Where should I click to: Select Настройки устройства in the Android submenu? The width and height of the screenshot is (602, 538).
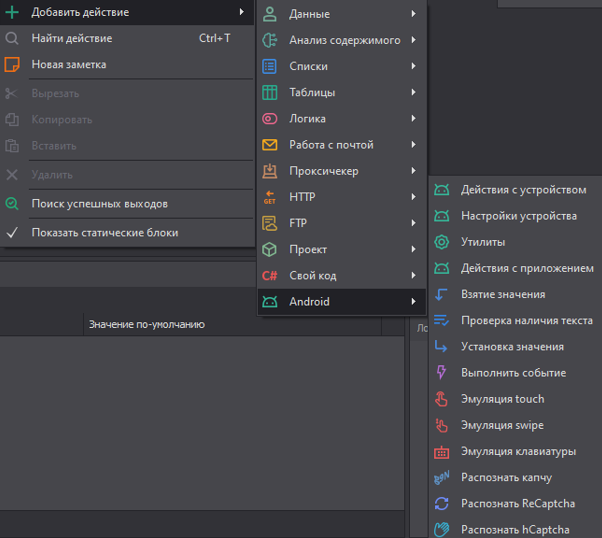point(515,216)
